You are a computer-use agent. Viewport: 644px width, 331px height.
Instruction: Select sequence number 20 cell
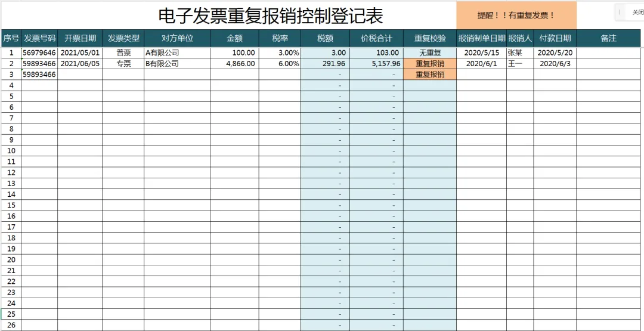(x=11, y=259)
